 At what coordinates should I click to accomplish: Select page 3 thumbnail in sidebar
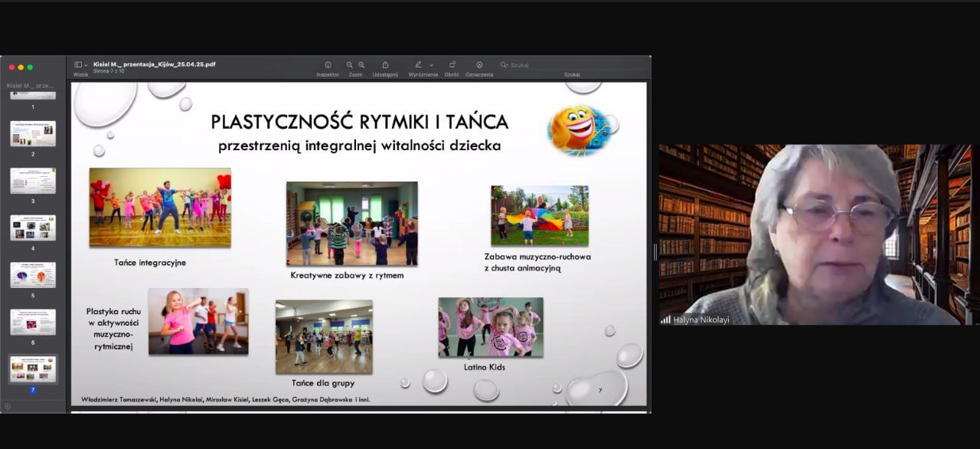[33, 181]
